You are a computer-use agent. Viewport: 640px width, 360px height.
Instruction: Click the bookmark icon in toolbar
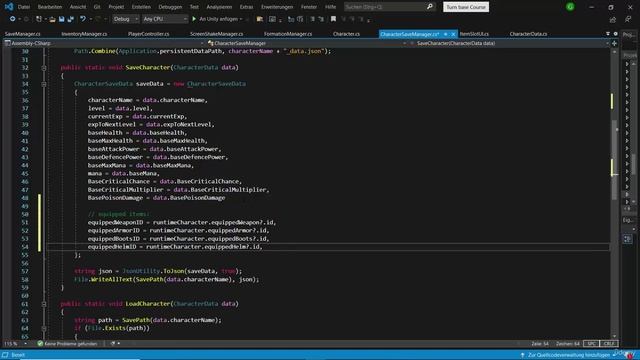click(x=333, y=19)
